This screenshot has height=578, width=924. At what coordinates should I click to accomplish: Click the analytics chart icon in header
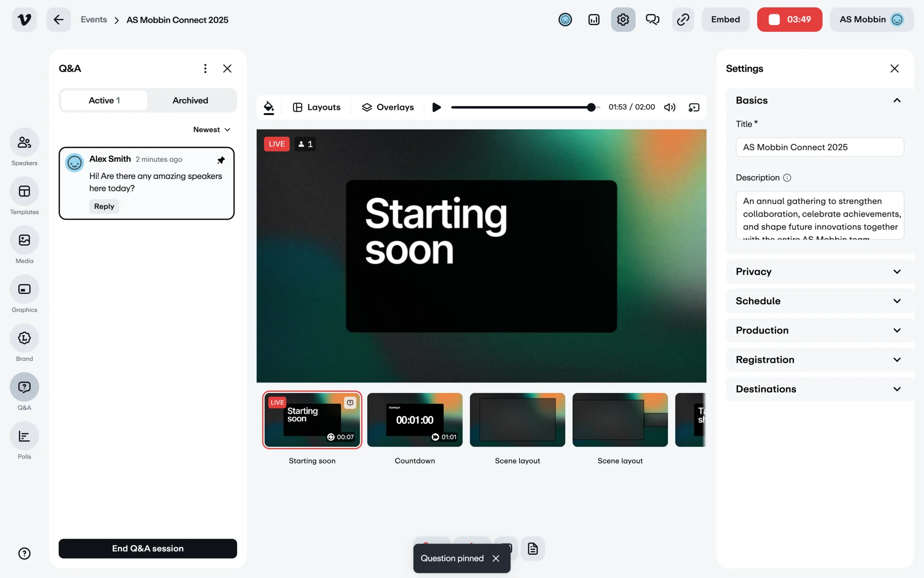[594, 20]
